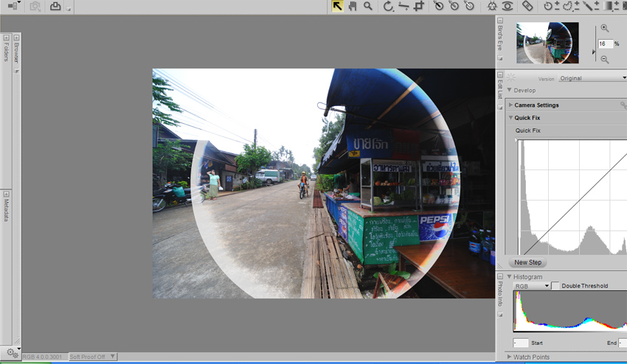Image resolution: width=627 pixels, height=364 pixels.
Task: Click the Rotate tool icon
Action: (x=388, y=6)
